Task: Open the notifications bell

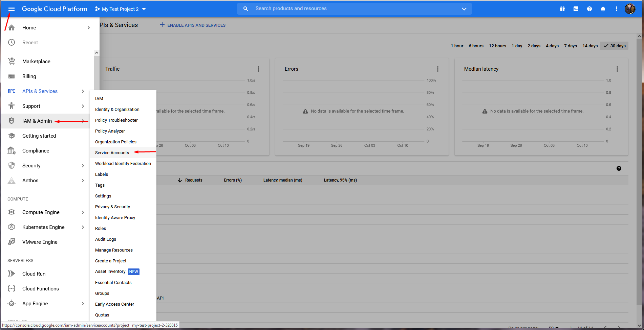Action: coord(603,9)
